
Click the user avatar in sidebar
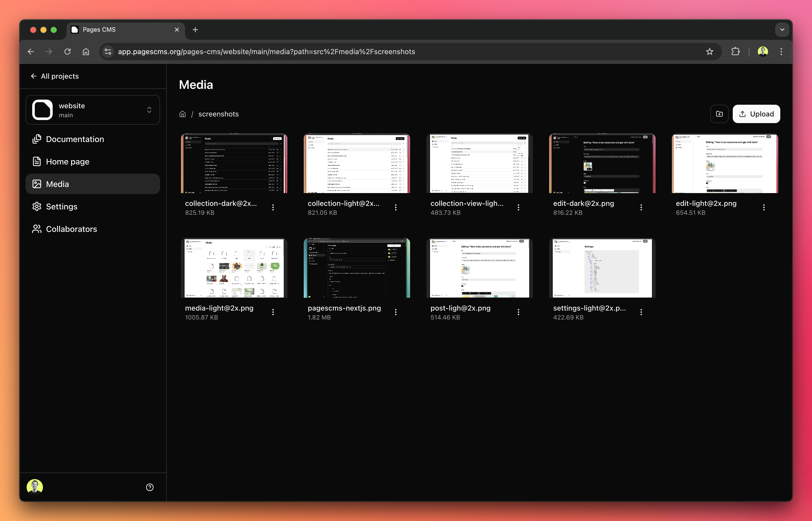pyautogui.click(x=35, y=487)
